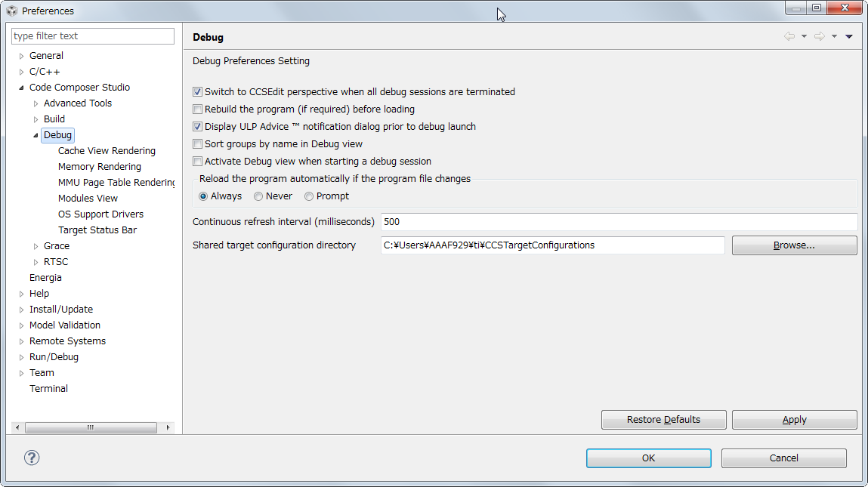This screenshot has width=868, height=487.
Task: Uncheck Display ULP Advice notification dialog
Action: coord(198,127)
